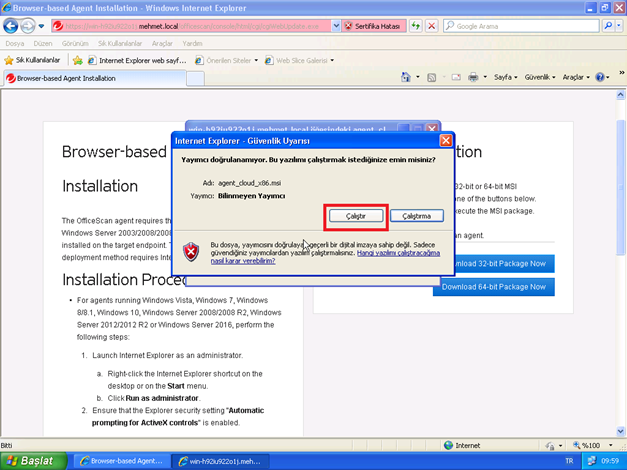Click the Internet zone globe in status bar
This screenshot has height=470, width=627.
448,445
